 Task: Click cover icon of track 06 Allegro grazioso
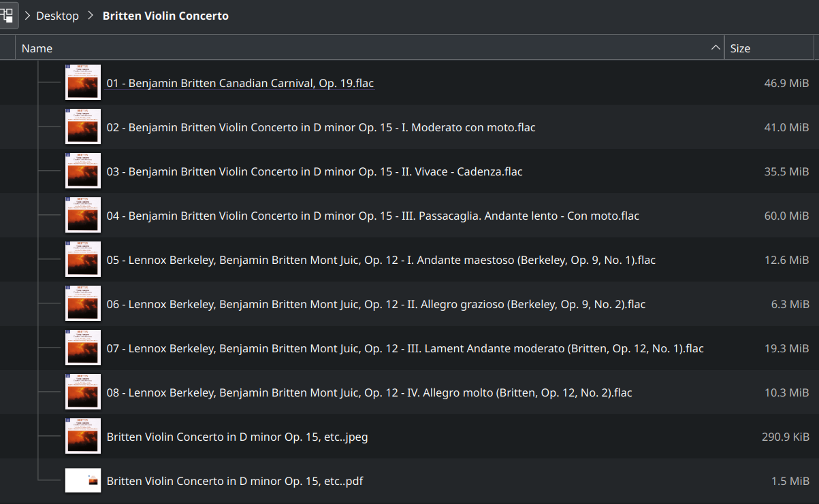click(x=83, y=303)
